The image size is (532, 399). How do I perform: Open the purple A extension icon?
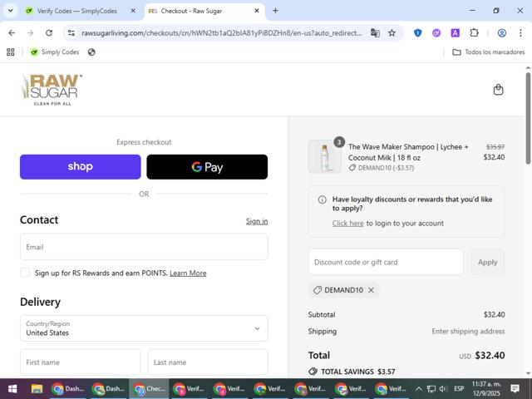(x=455, y=33)
